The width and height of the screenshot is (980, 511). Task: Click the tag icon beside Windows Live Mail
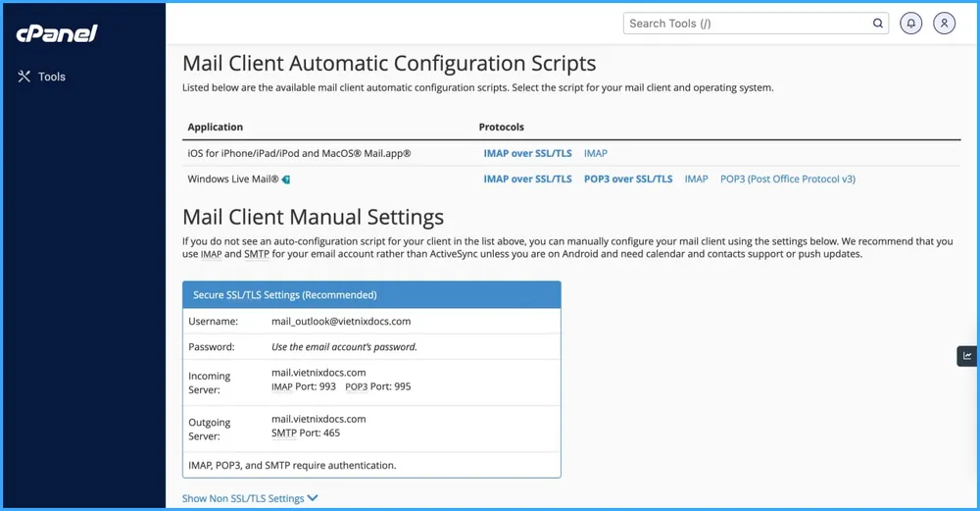coord(286,179)
